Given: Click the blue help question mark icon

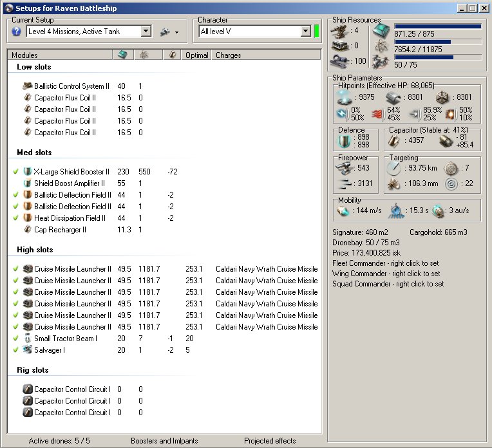Looking at the screenshot, I should click(x=16, y=32).
